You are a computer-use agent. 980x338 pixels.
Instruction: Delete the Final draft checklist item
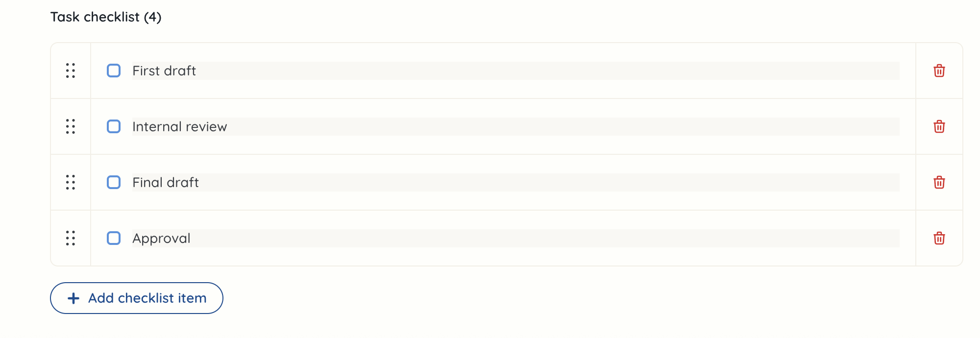pos(939,182)
